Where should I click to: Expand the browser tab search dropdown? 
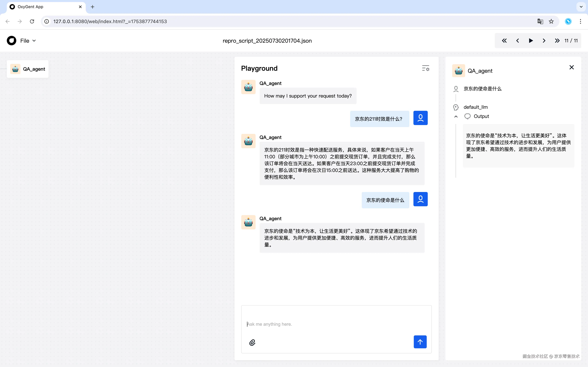click(581, 7)
